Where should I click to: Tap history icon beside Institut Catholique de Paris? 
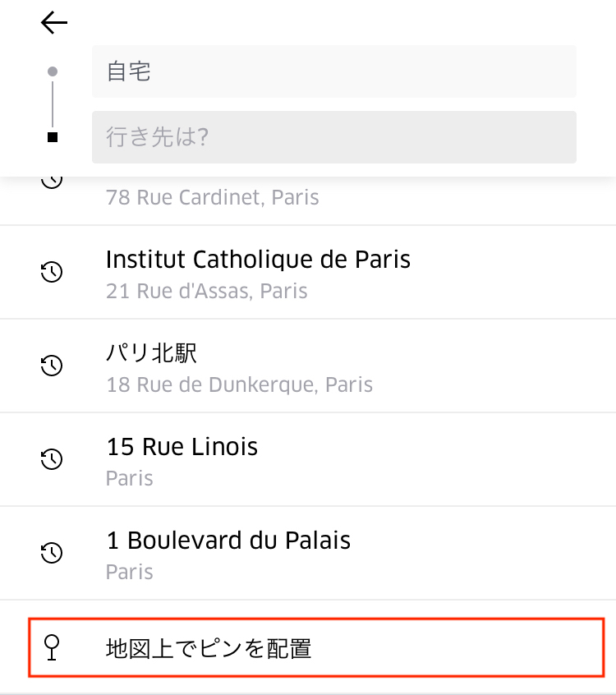tap(52, 272)
